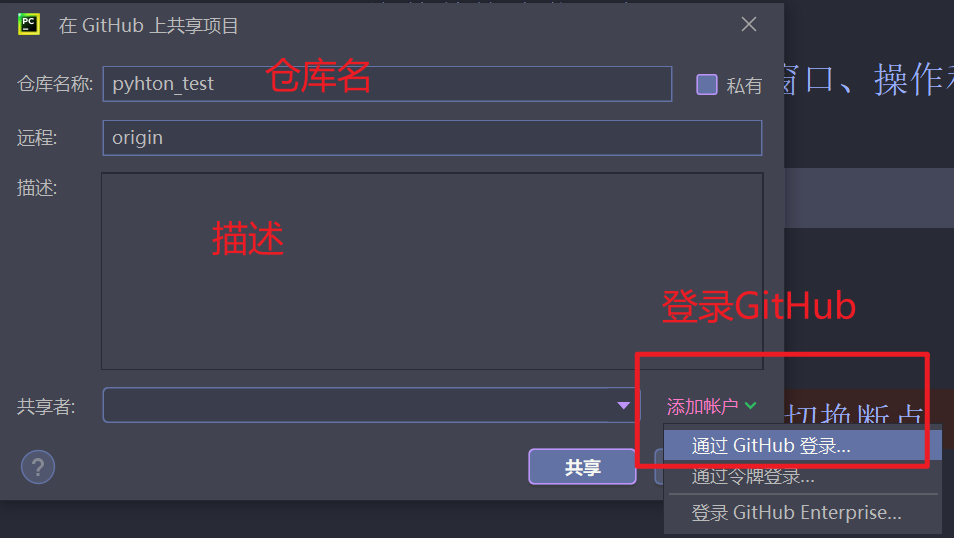Viewport: 954px width, 538px height.
Task: Toggle the 私有 private checkbox
Action: pyautogui.click(x=706, y=85)
